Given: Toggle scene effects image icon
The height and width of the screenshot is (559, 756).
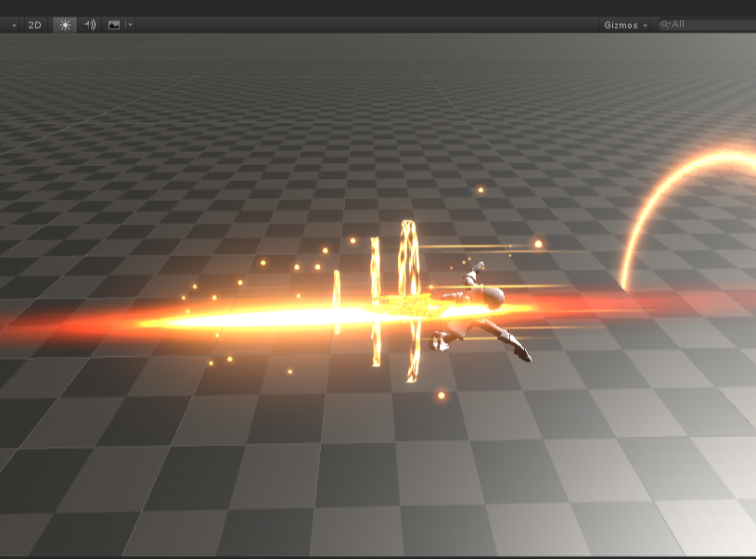Looking at the screenshot, I should pos(114,25).
